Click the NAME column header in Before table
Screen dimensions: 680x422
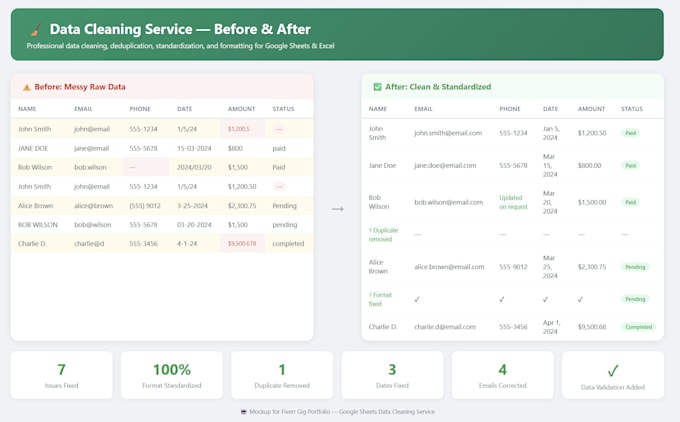[x=27, y=109]
